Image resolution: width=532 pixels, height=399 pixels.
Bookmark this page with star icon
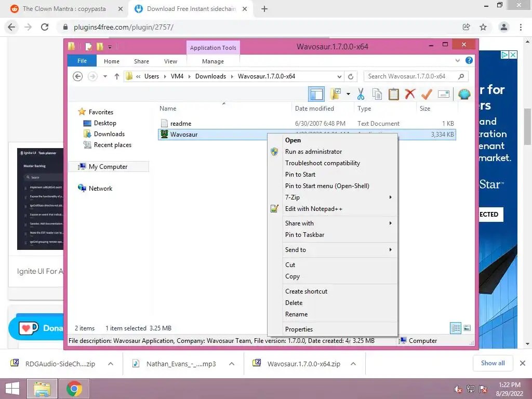click(x=483, y=27)
